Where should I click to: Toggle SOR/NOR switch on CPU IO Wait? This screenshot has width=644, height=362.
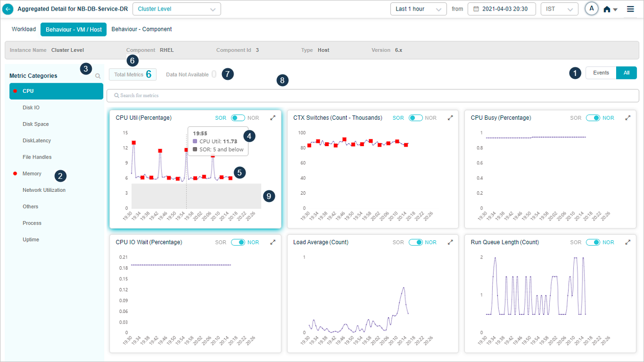pyautogui.click(x=238, y=242)
